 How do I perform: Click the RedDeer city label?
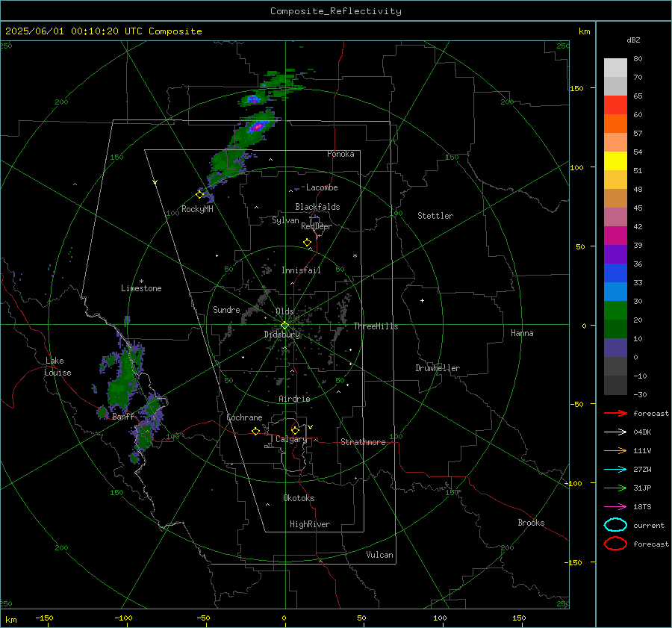pyautogui.click(x=317, y=226)
